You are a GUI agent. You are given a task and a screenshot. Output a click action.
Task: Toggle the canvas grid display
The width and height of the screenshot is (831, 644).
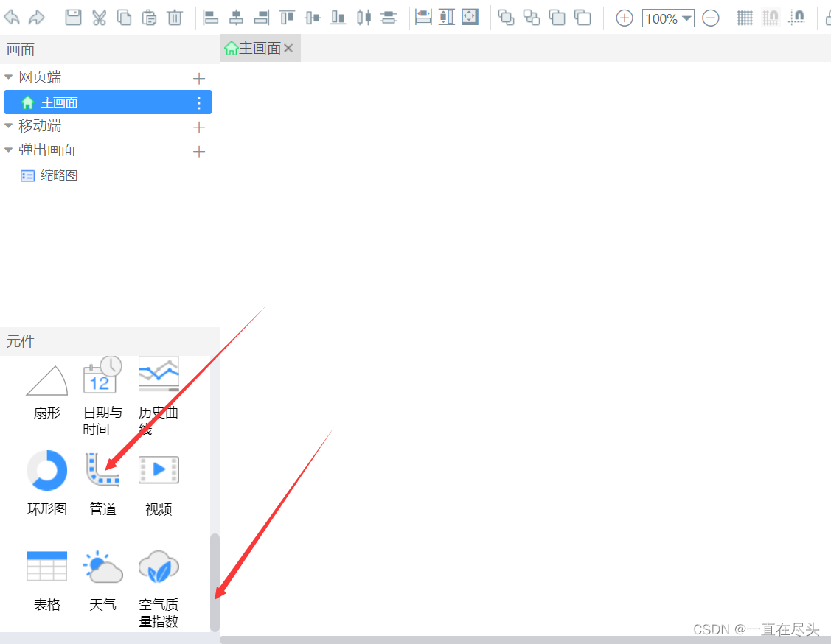[x=745, y=18]
